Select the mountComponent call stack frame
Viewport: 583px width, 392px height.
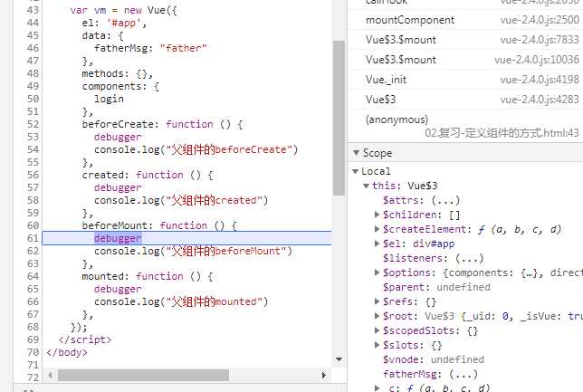(465, 20)
